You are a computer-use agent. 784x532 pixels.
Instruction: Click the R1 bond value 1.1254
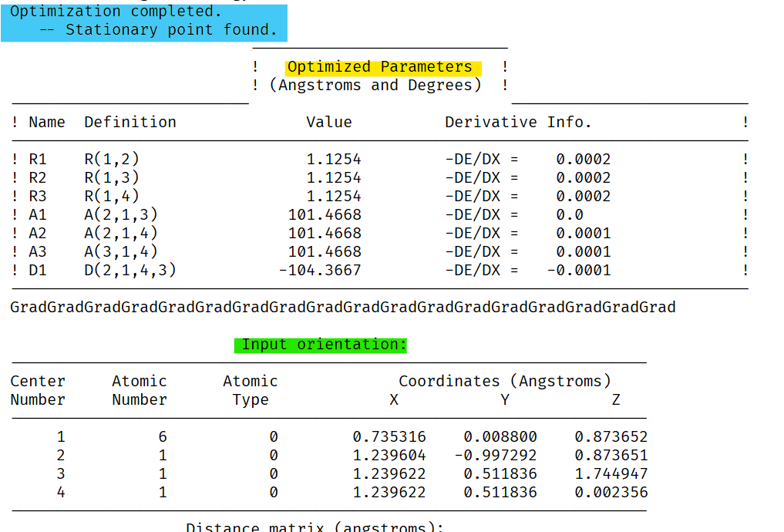coord(333,160)
